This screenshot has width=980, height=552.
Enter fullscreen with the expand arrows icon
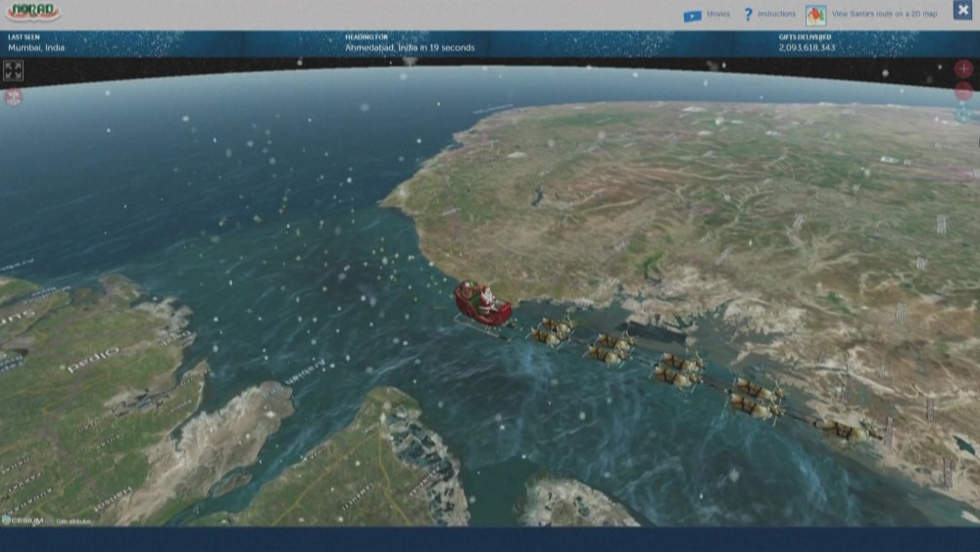coord(13,71)
